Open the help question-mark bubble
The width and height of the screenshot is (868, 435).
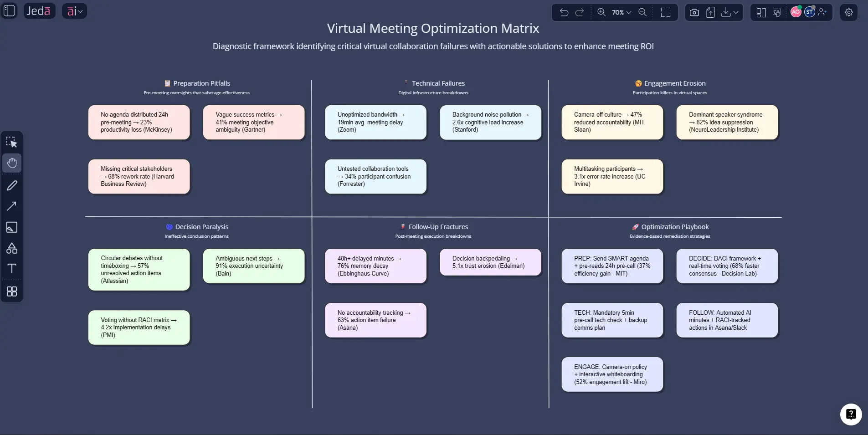click(850, 414)
